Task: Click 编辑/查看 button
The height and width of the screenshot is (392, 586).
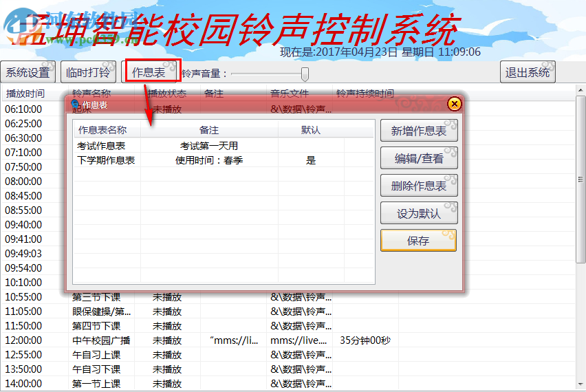Action: coord(419,158)
